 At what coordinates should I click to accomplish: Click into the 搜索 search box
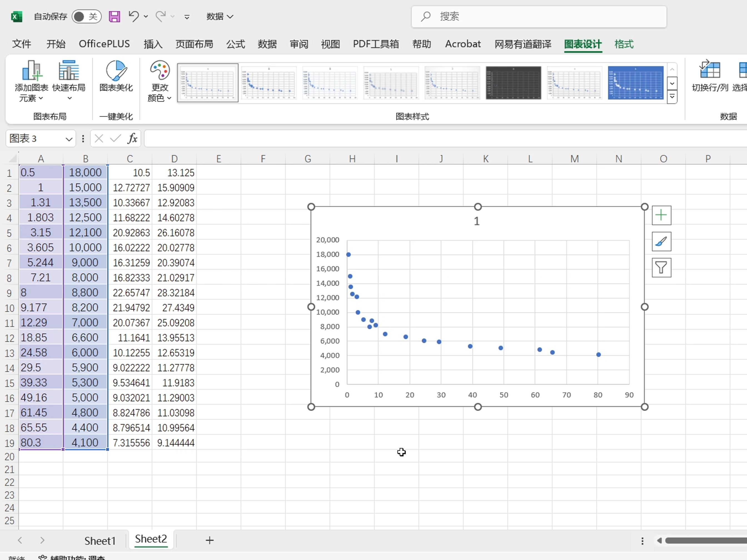pos(539,16)
